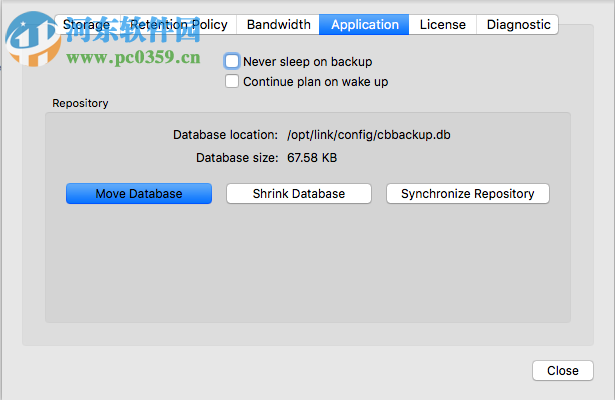
Task: Click the database path /opt/link/config/cbbackup.db
Action: pyautogui.click(x=369, y=135)
